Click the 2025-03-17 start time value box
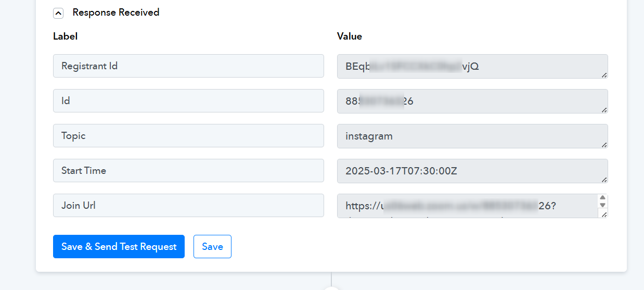 [472, 171]
